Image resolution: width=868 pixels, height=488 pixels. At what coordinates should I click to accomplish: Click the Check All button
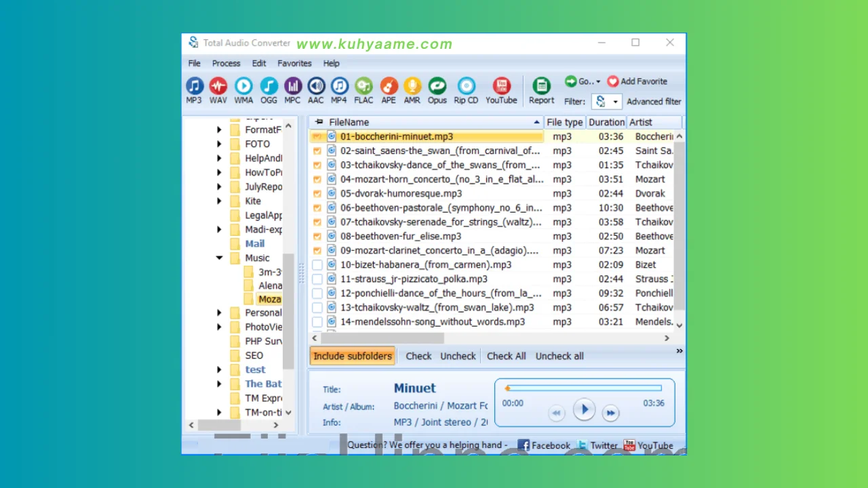(506, 356)
